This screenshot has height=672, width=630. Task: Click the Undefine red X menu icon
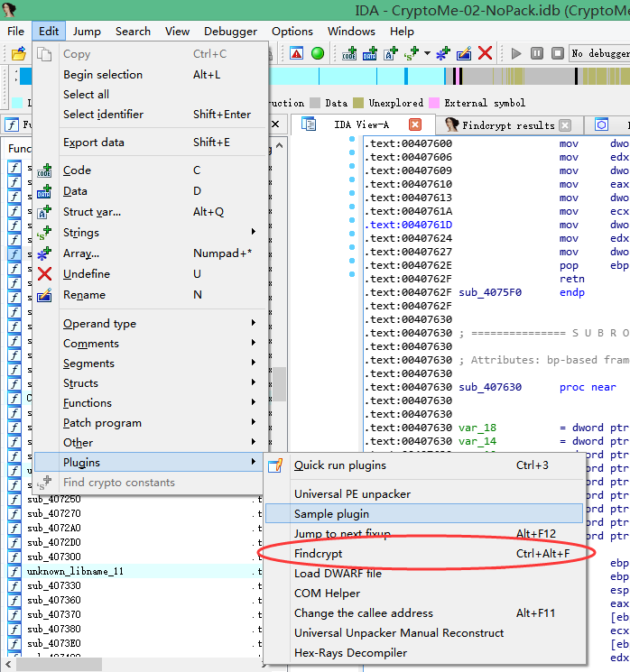[x=44, y=274]
